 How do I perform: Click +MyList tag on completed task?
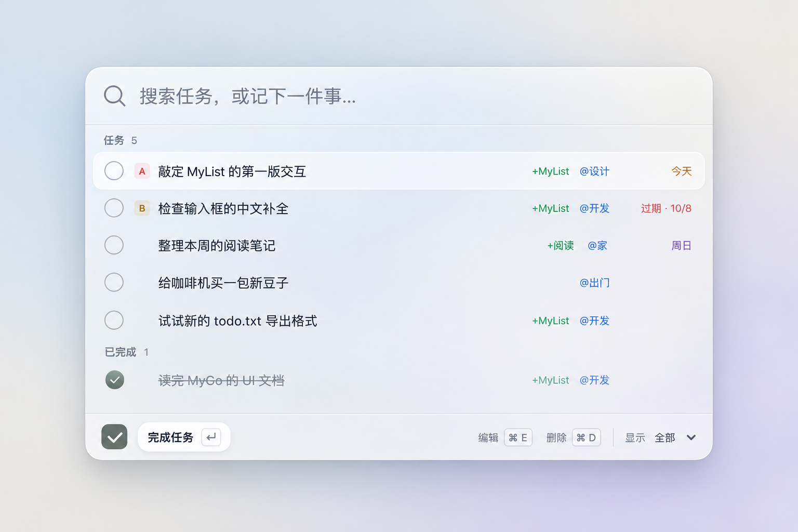pos(551,380)
